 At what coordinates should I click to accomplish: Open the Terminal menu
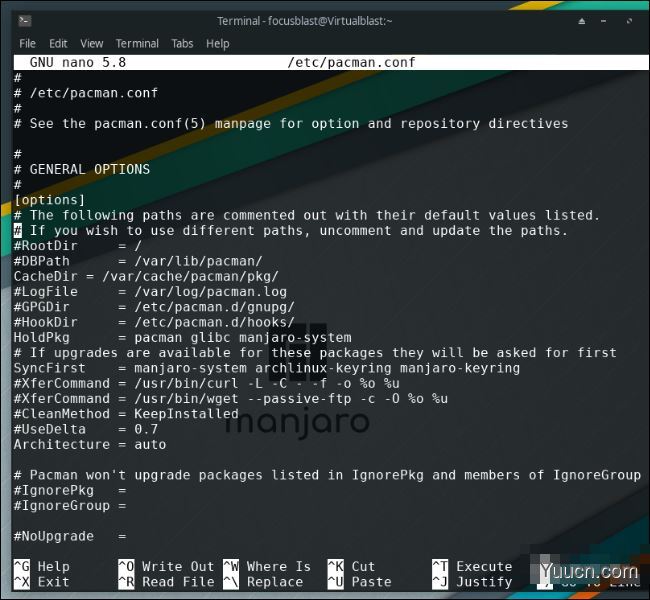point(137,44)
